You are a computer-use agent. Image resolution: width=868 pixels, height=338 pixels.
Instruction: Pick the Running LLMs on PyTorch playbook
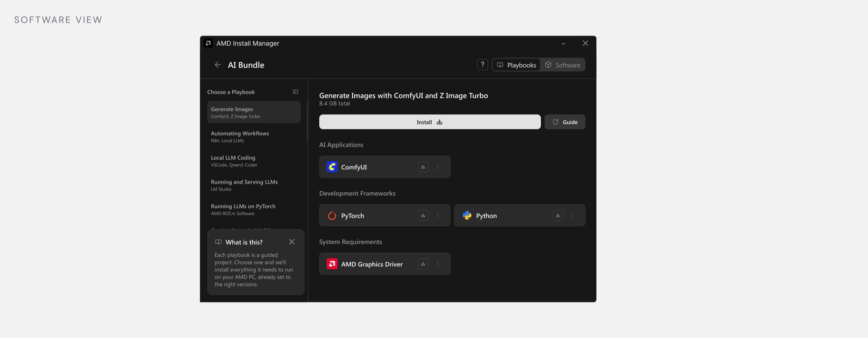pyautogui.click(x=254, y=209)
